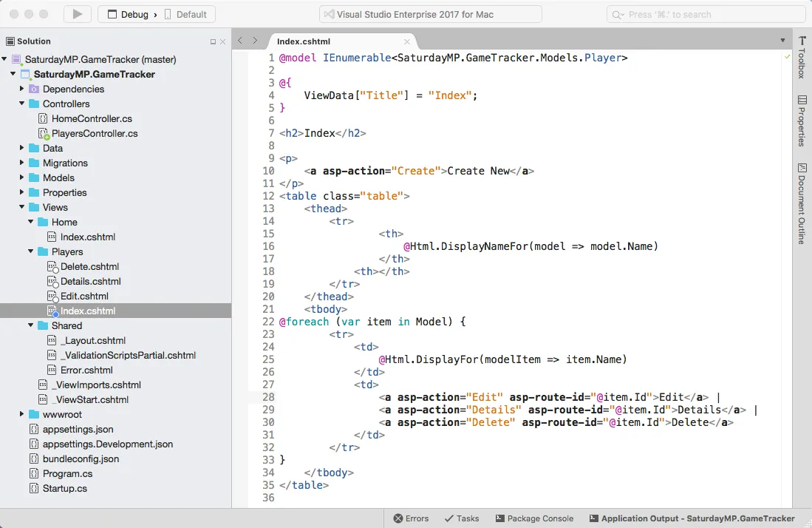Collapse the Players folder
Screen dimensions: 812x528
click(x=30, y=251)
